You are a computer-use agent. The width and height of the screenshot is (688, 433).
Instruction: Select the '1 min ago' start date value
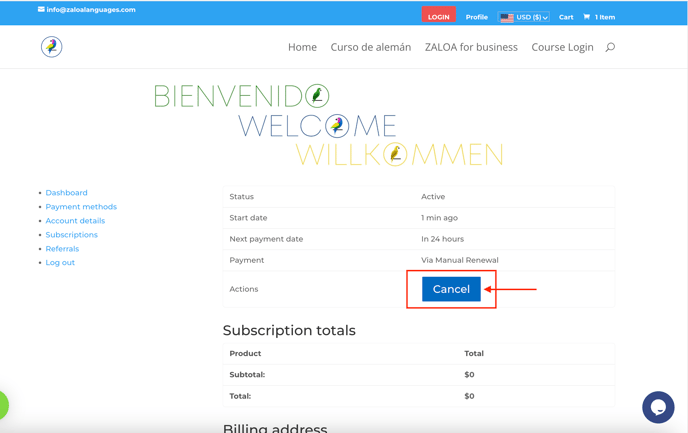[439, 218]
